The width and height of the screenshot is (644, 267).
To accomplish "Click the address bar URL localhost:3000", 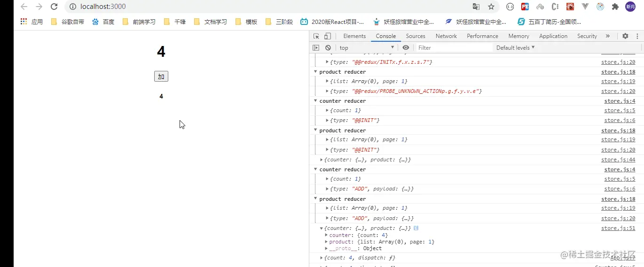I will click(103, 7).
